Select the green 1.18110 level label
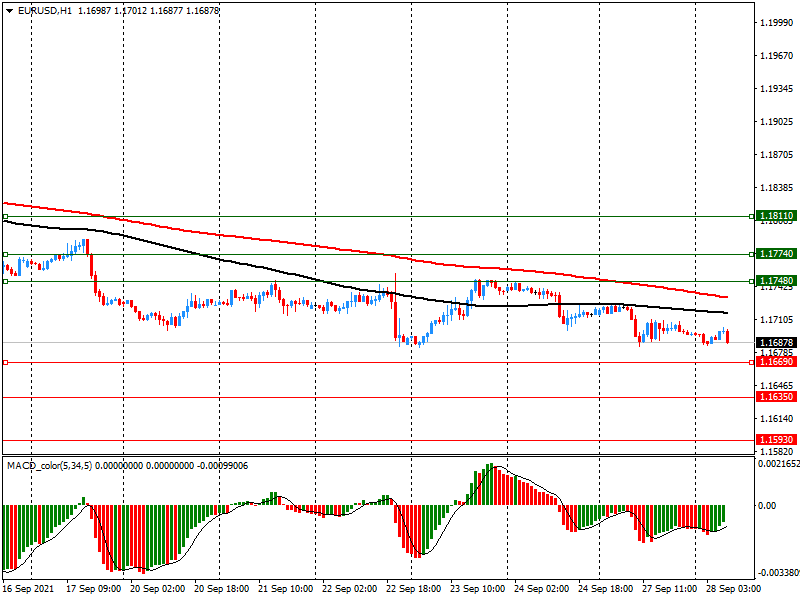 (776, 216)
